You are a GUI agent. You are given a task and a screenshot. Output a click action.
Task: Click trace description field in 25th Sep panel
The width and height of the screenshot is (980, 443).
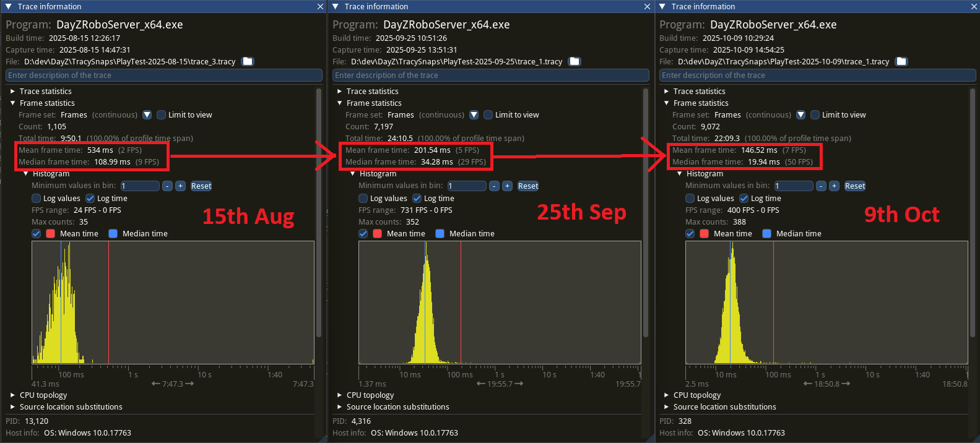(490, 75)
